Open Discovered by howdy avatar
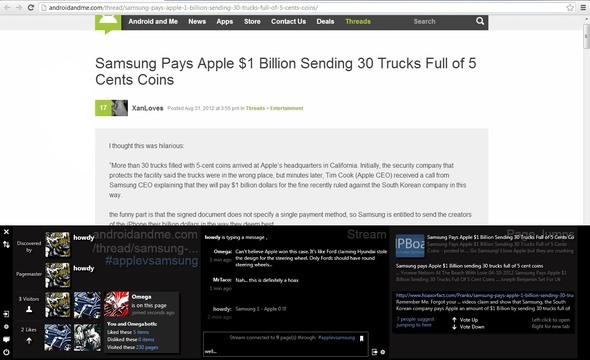 coord(58,245)
